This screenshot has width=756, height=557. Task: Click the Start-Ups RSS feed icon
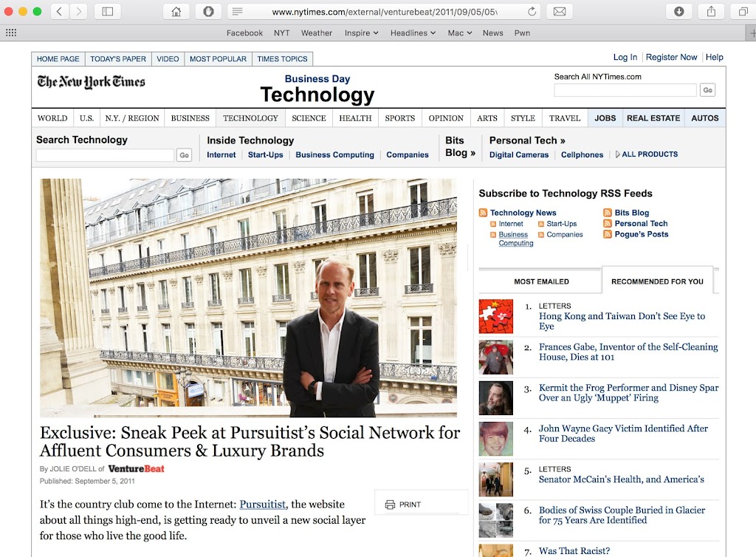[x=541, y=224]
